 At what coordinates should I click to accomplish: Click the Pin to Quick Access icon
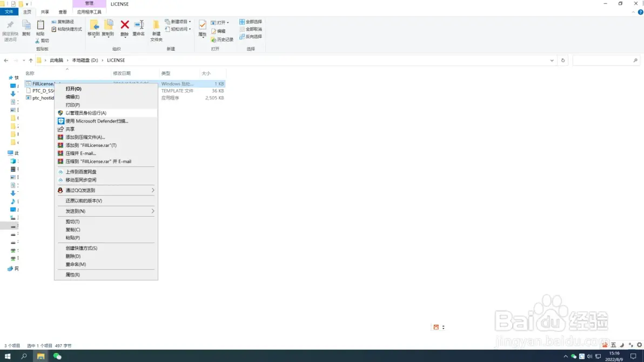[x=10, y=25]
